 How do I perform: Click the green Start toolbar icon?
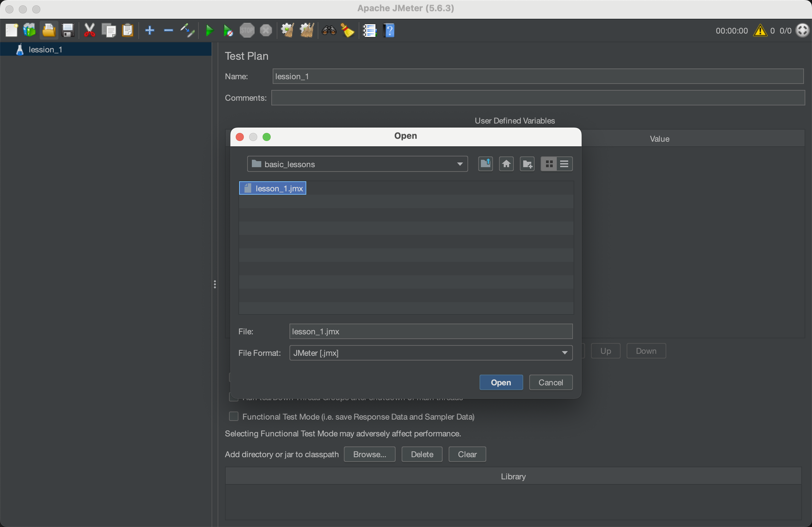coord(210,30)
